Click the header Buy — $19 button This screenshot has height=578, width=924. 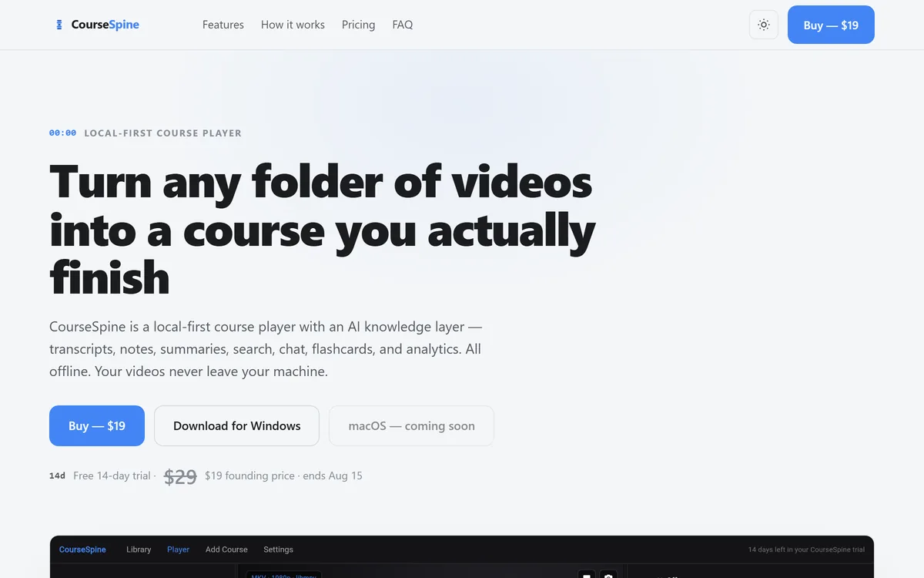(831, 25)
